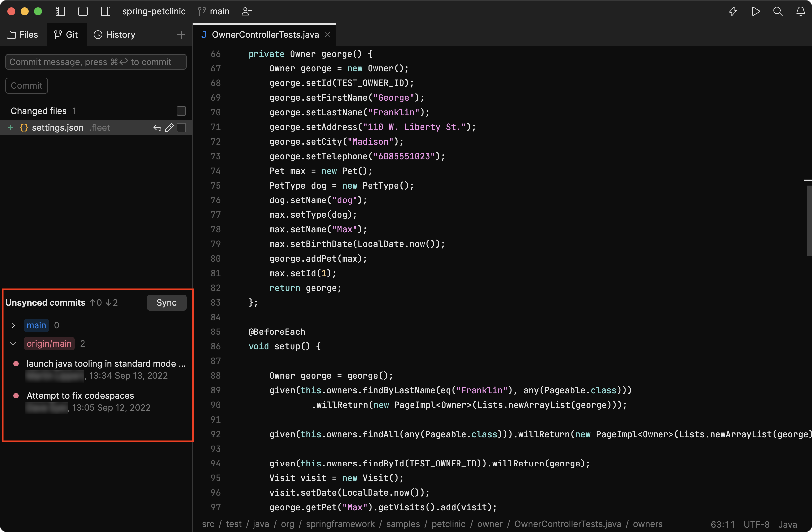Open diff for settings.json via pencil icon

169,127
